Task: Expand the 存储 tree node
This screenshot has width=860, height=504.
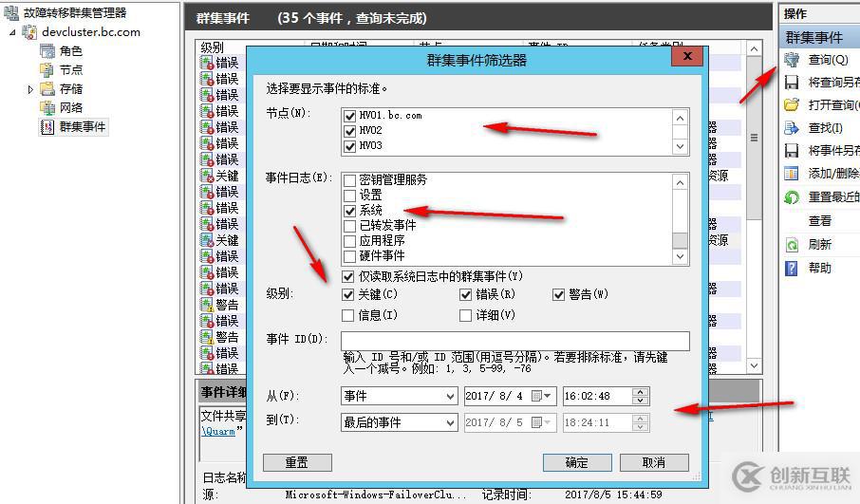Action: [30, 89]
